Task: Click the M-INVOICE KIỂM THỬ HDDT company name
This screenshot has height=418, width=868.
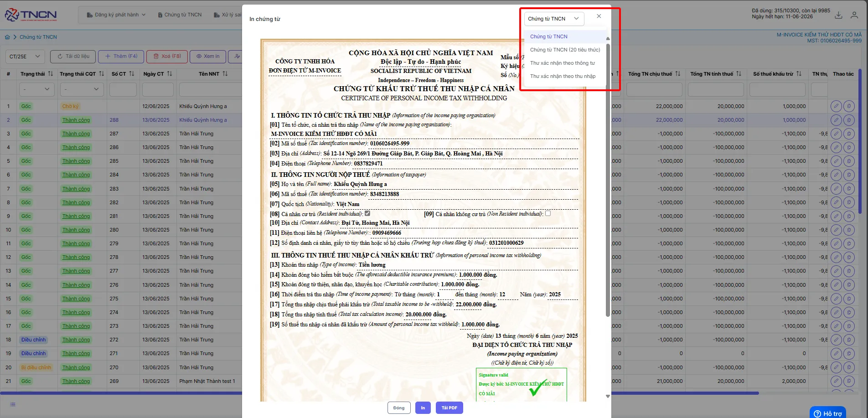Action: [x=819, y=35]
